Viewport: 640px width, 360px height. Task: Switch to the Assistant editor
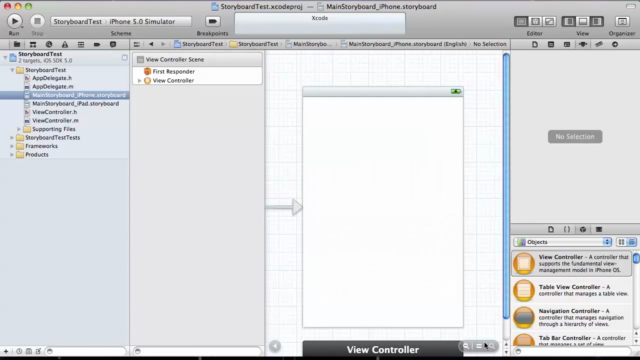pyautogui.click(x=535, y=21)
